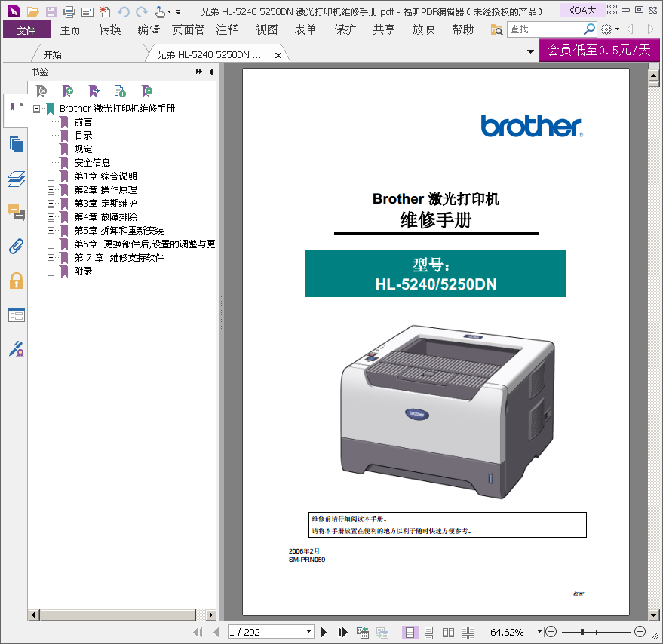Enable continuous page view

[428, 633]
